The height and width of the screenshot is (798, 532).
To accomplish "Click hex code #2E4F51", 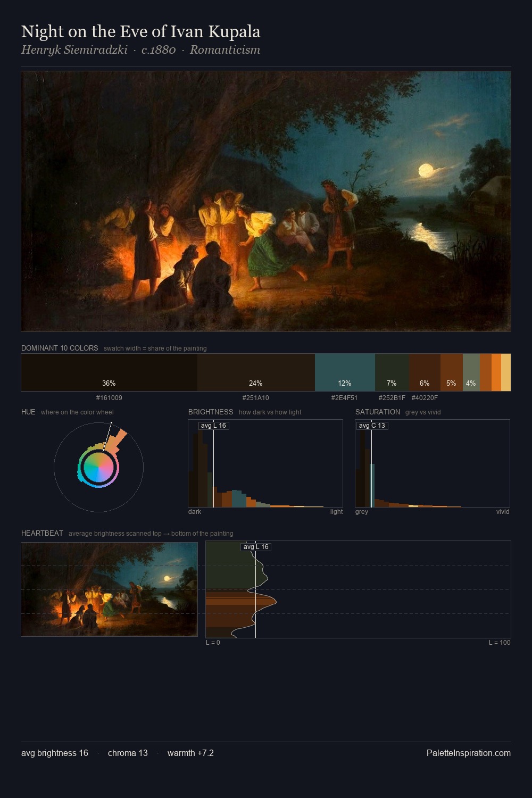I will coord(345,398).
